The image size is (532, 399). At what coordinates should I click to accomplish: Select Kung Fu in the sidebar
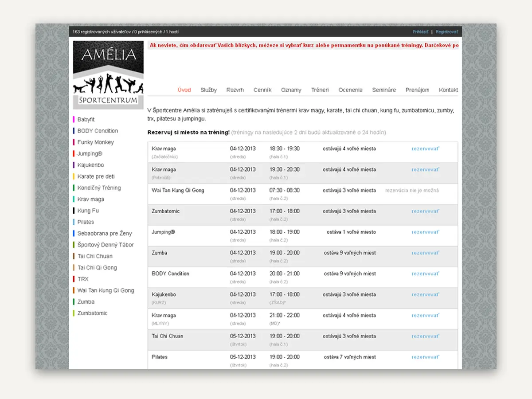coord(88,211)
